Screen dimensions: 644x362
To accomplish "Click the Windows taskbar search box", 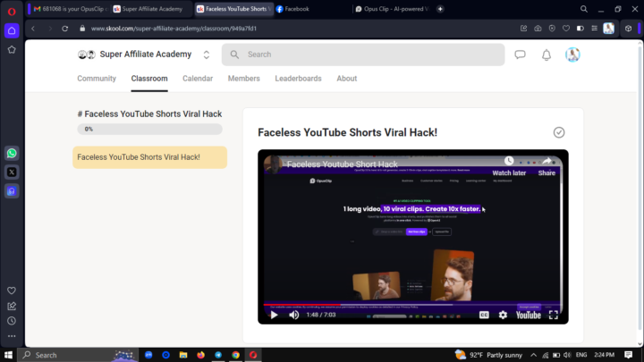I will [x=78, y=355].
